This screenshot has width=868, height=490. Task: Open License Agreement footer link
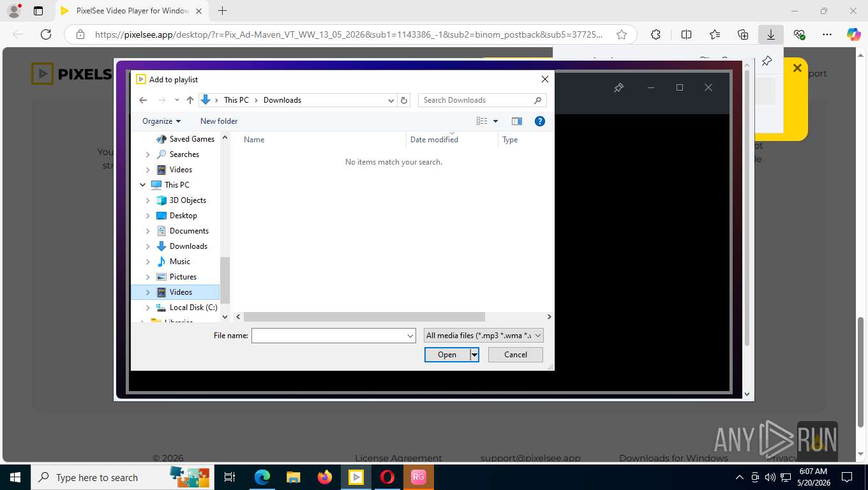pos(398,458)
